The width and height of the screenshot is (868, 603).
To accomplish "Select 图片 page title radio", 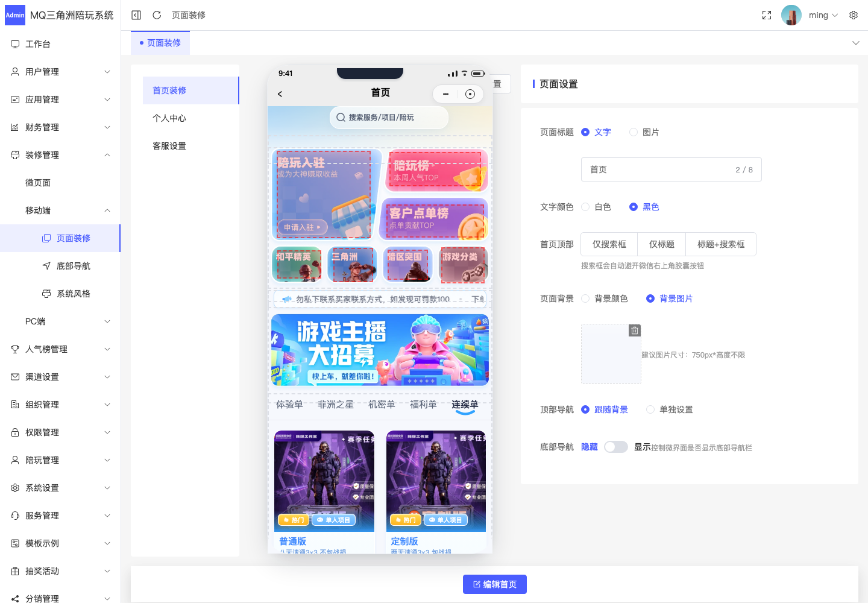I will coord(644,132).
